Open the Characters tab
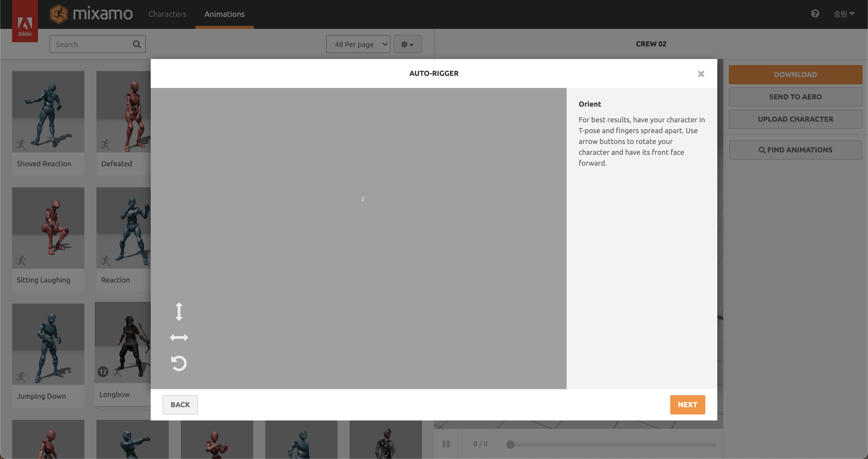Screen dimensions: 868x459 click(167, 14)
